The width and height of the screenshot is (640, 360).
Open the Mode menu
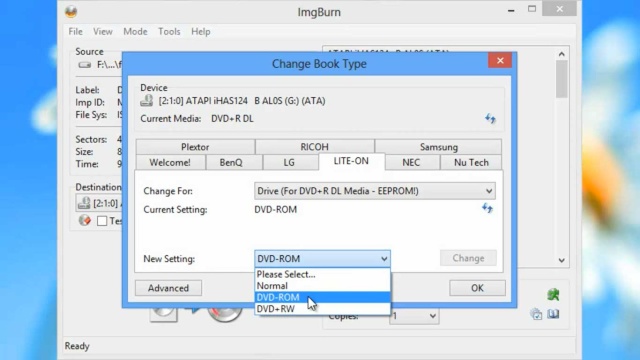click(135, 31)
